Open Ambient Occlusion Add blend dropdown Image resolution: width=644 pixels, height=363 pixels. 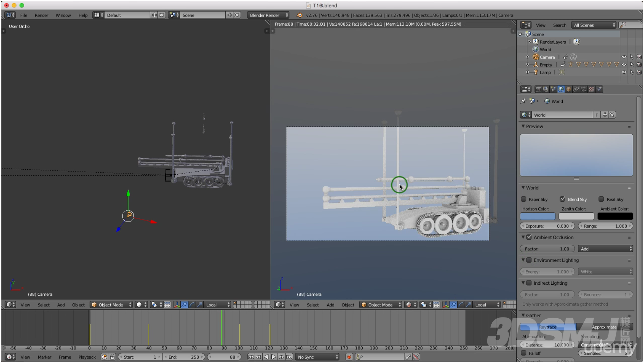[606, 249]
